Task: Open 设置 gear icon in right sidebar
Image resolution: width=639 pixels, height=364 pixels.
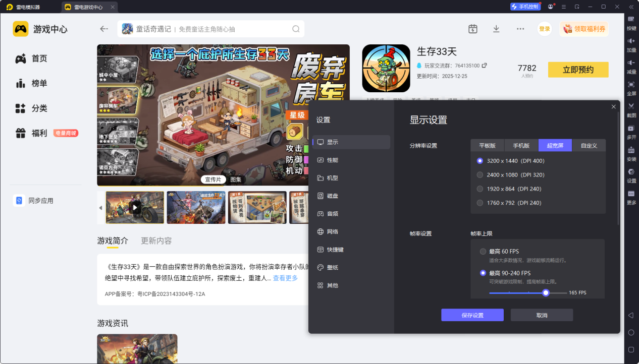Action: point(631,171)
